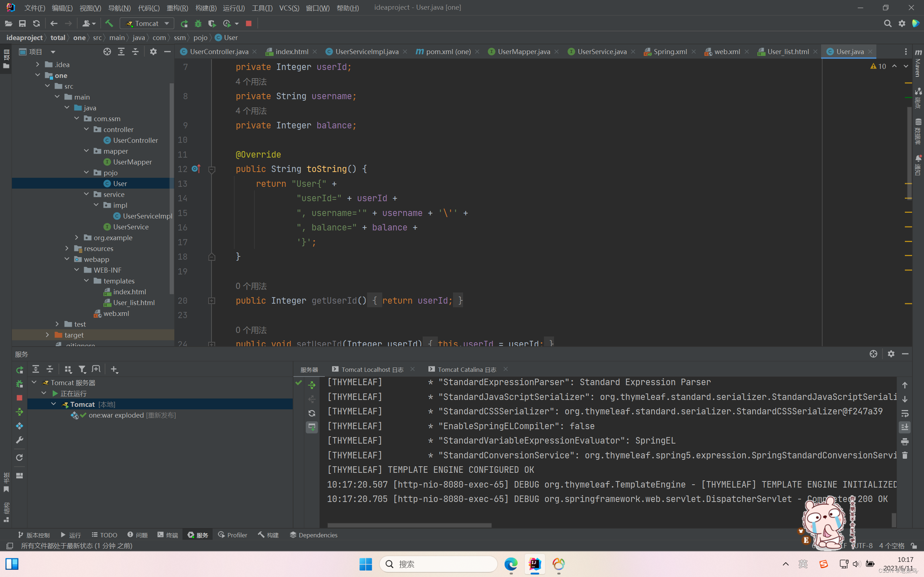Viewport: 924px width, 577px height.
Task: Click the Debug Tomcat bug icon
Action: tap(198, 24)
